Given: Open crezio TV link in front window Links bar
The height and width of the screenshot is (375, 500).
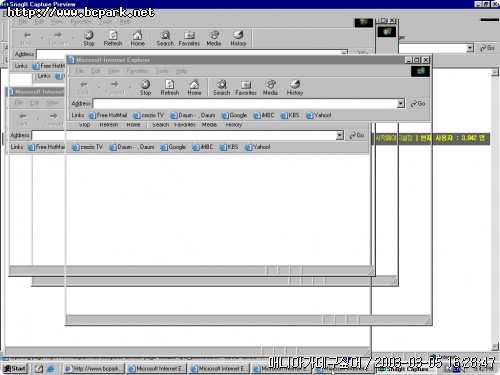Looking at the screenshot, I should pyautogui.click(x=149, y=115).
